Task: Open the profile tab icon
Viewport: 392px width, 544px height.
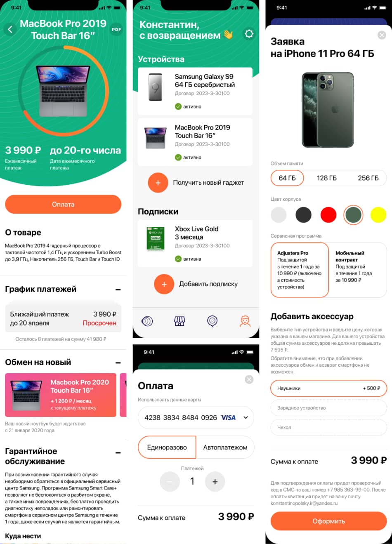Action: 245,321
